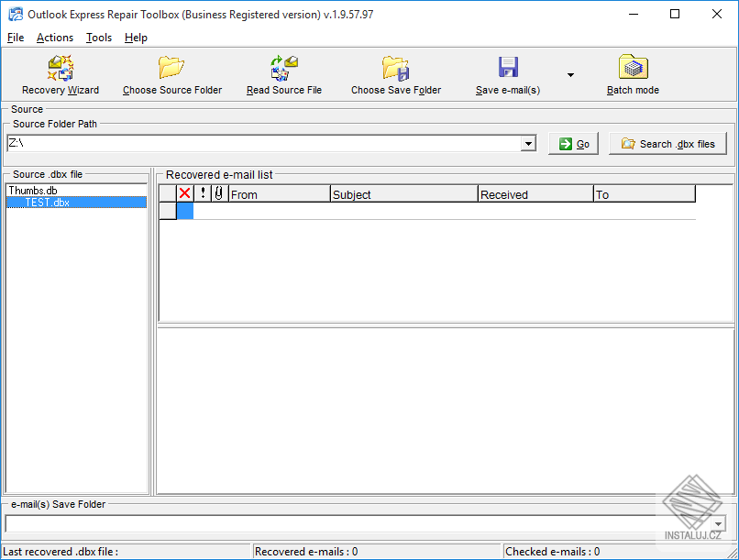Screen dimensions: 739x560
Task: Maximize the application window
Action: click(675, 14)
